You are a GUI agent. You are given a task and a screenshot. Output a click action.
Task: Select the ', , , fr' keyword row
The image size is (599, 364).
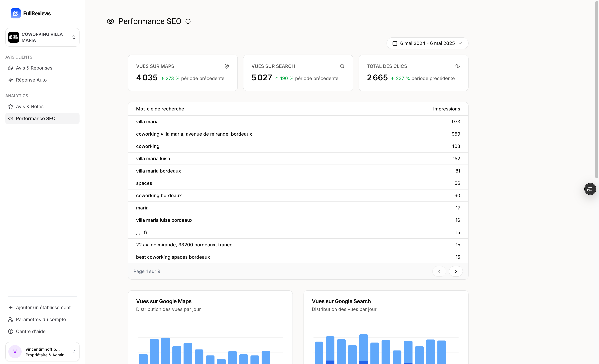click(x=298, y=232)
